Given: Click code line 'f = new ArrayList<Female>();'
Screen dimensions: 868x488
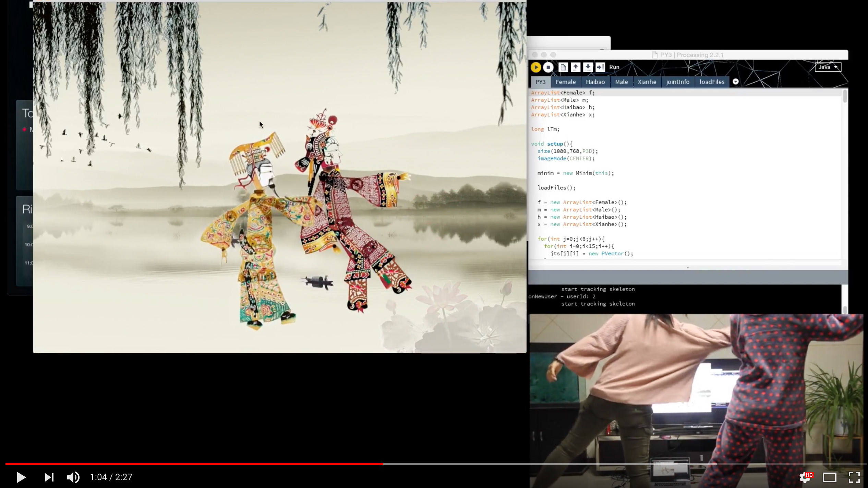Looking at the screenshot, I should pyautogui.click(x=582, y=203).
